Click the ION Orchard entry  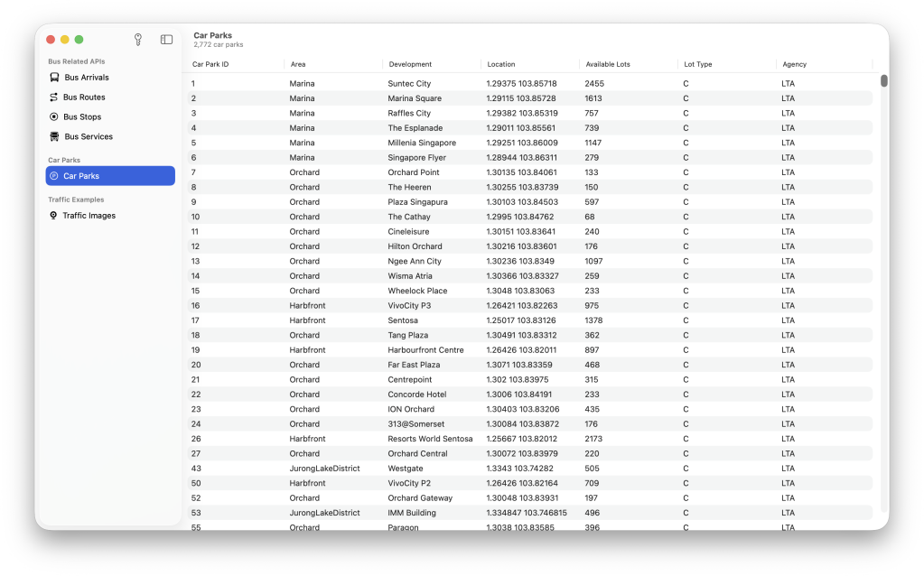click(x=411, y=409)
